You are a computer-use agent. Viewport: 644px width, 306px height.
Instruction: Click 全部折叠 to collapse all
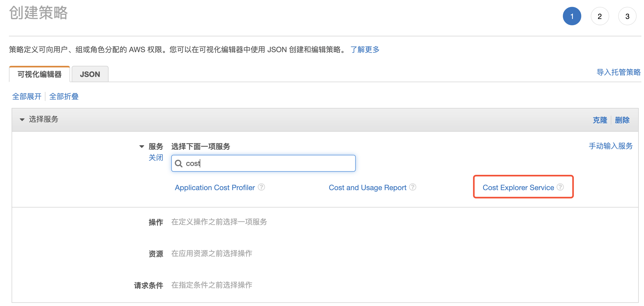64,96
